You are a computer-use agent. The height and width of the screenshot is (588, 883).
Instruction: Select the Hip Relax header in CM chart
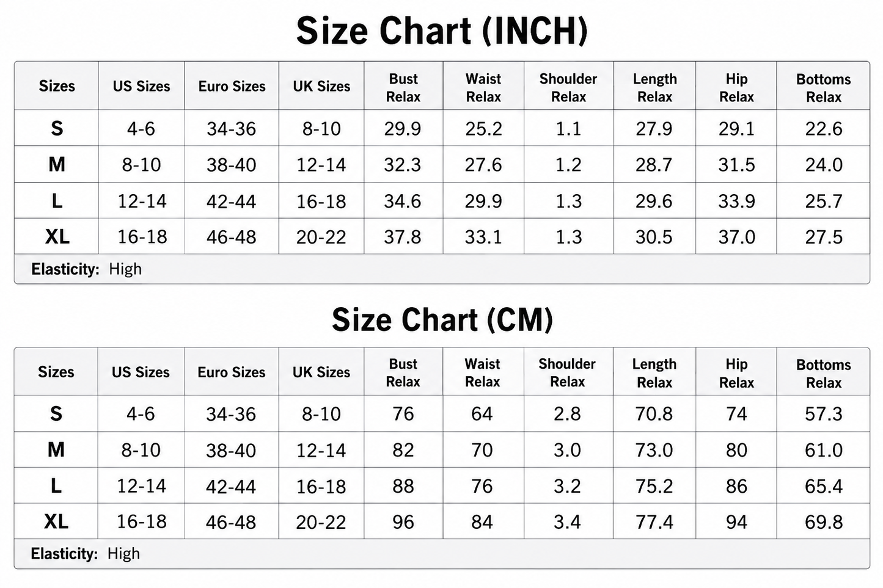(x=736, y=374)
